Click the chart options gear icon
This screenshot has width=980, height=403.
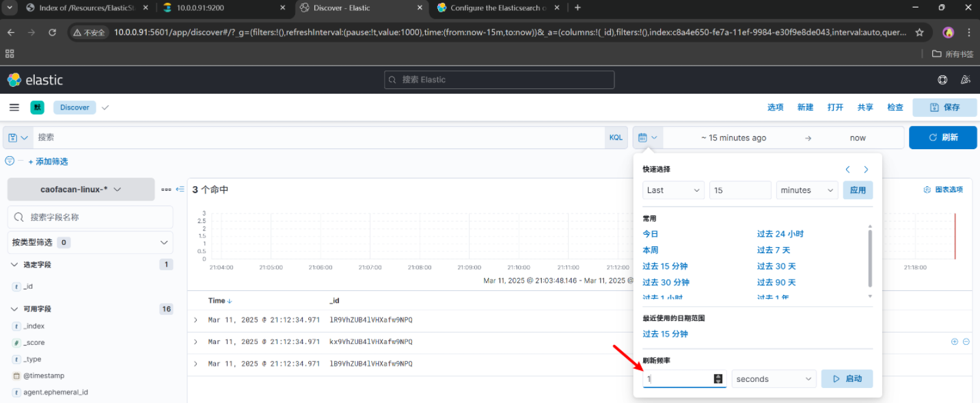click(927, 190)
